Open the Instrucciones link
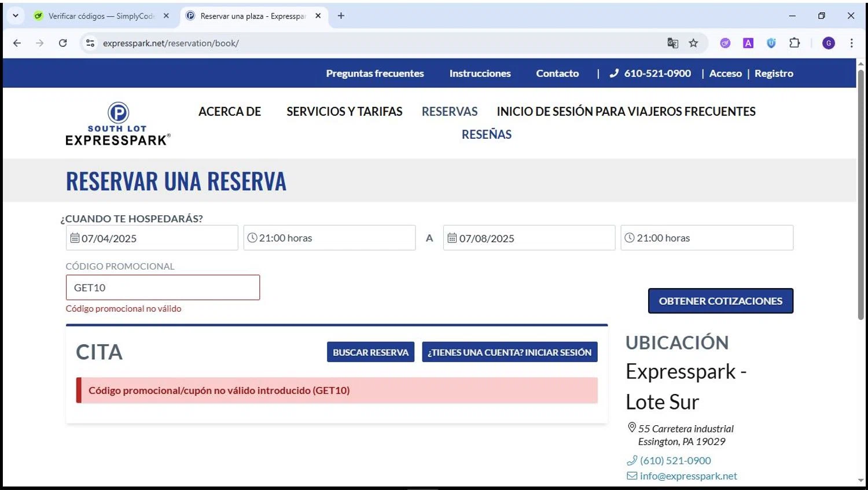Screen dimensions: 868x490 480,73
